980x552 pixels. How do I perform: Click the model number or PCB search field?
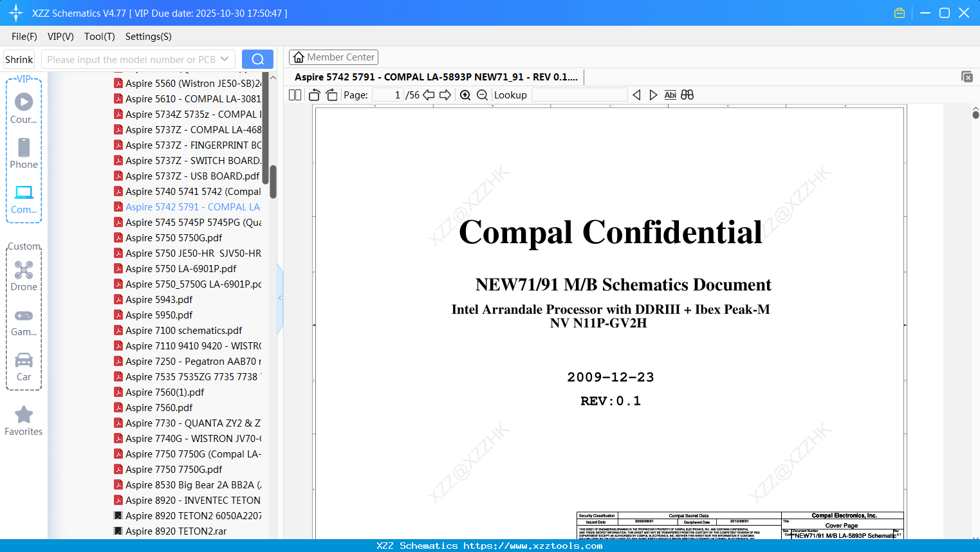(131, 59)
